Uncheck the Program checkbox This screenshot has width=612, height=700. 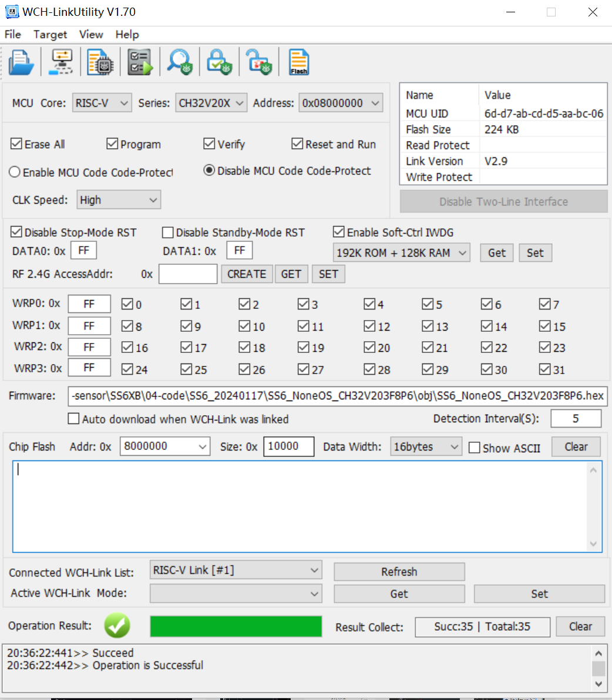pos(112,144)
